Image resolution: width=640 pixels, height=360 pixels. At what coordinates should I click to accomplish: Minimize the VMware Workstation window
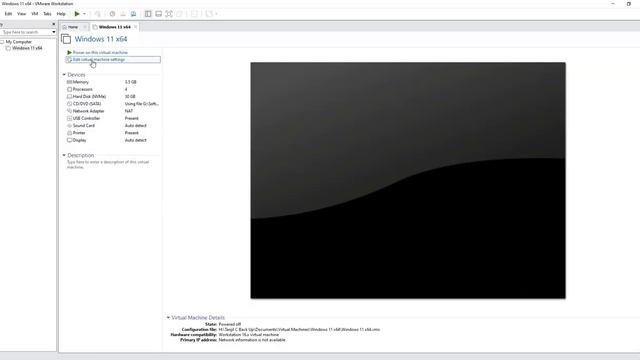click(613, 4)
